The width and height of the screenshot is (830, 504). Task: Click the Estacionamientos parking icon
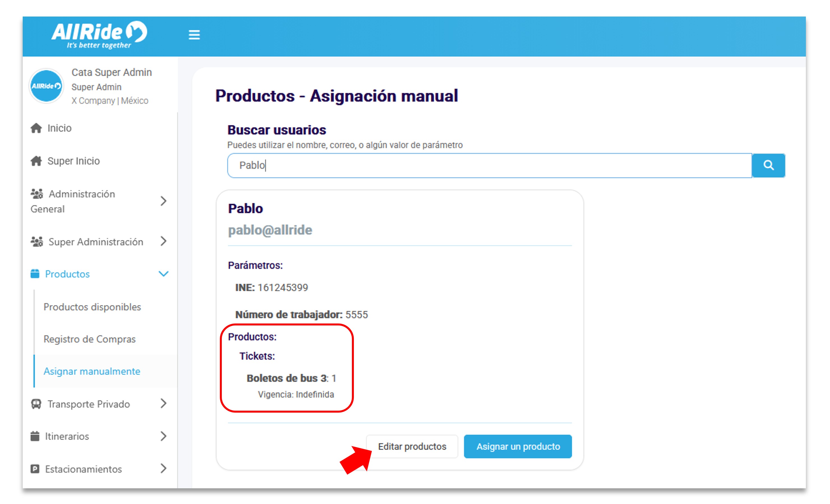[x=35, y=469]
